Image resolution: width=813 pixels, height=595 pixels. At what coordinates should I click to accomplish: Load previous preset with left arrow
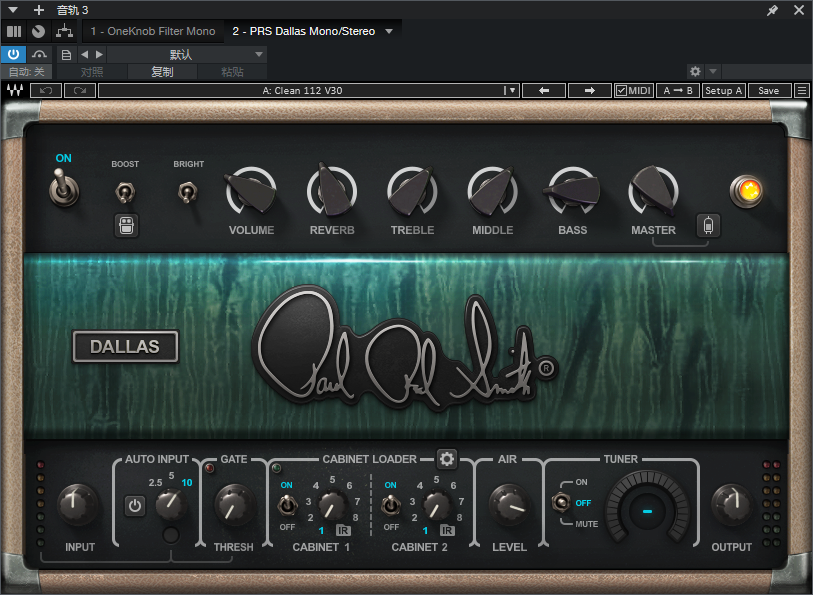point(543,90)
